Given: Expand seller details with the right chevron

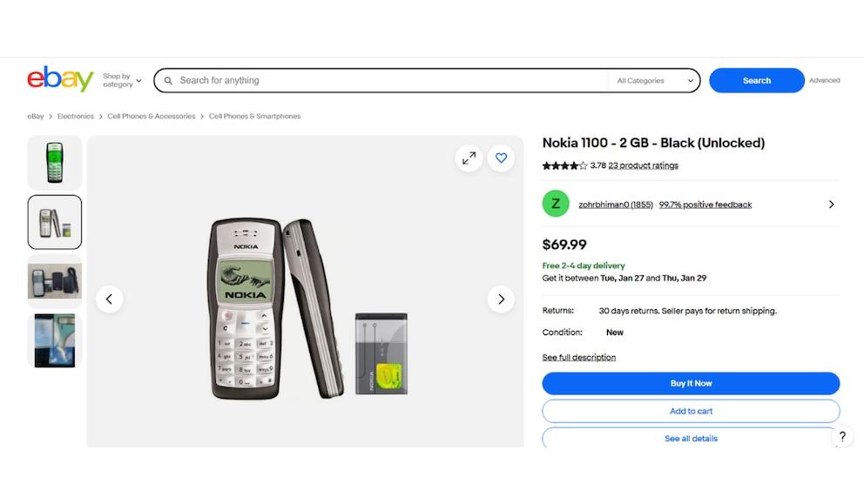Looking at the screenshot, I should [x=830, y=204].
